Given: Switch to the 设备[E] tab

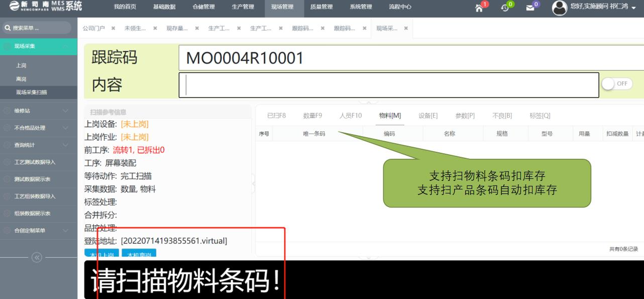Looking at the screenshot, I should pos(427,116).
